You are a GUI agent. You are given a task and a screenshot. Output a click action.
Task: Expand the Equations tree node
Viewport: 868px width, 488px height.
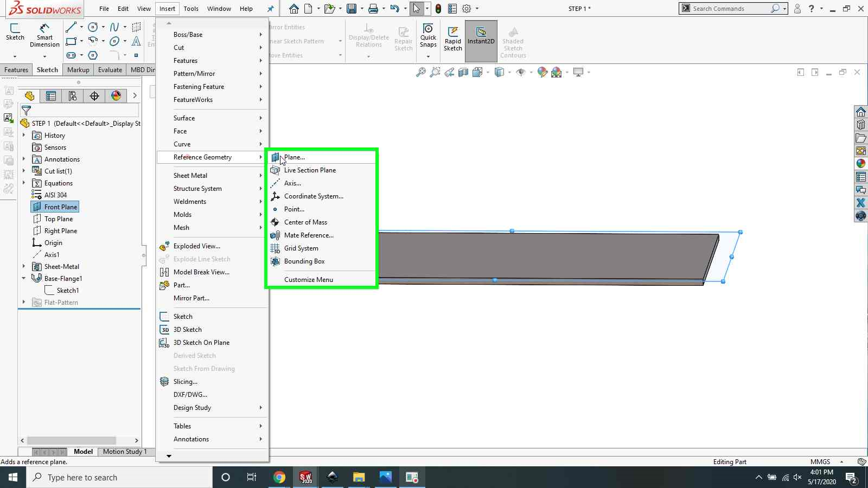(23, 183)
